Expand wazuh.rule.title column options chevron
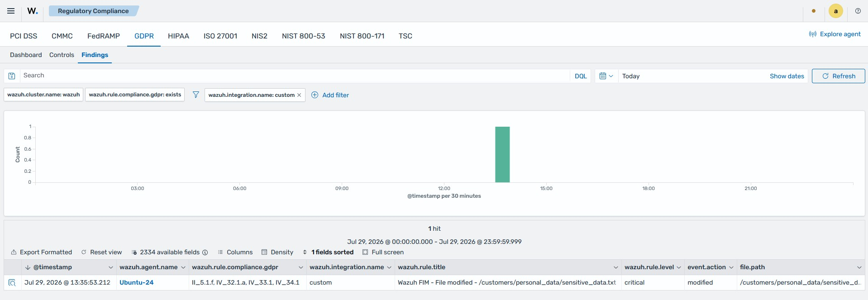 (x=616, y=267)
